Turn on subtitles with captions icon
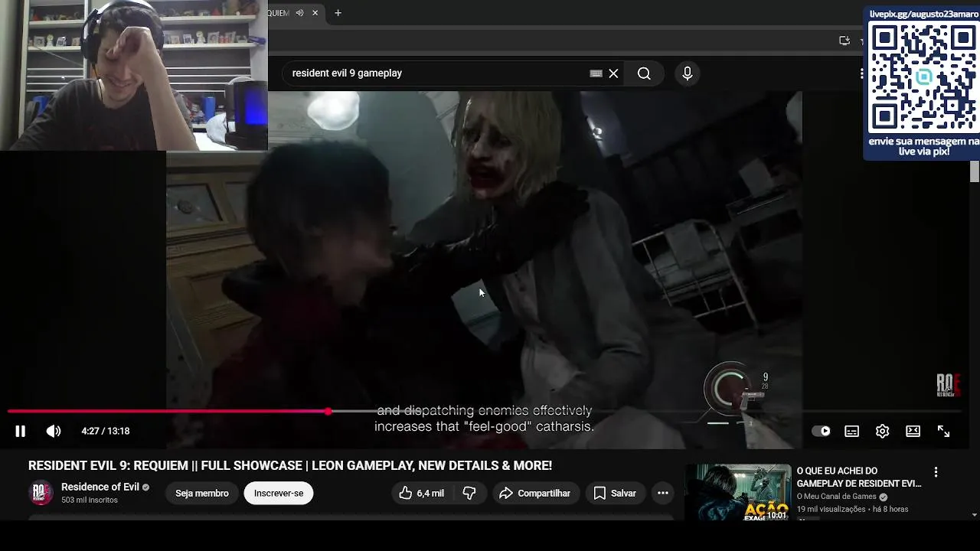This screenshot has height=551, width=980. pos(851,432)
